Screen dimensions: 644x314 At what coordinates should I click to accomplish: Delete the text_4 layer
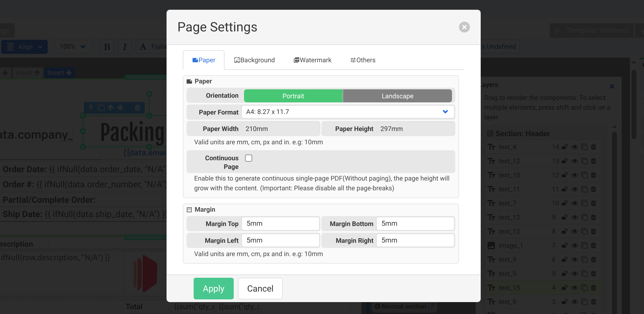click(593, 147)
